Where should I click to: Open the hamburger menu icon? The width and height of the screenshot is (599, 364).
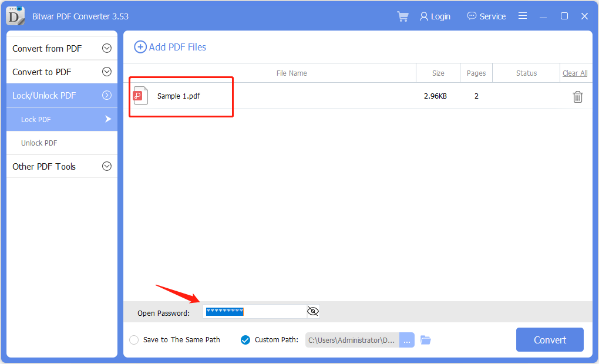tap(523, 16)
